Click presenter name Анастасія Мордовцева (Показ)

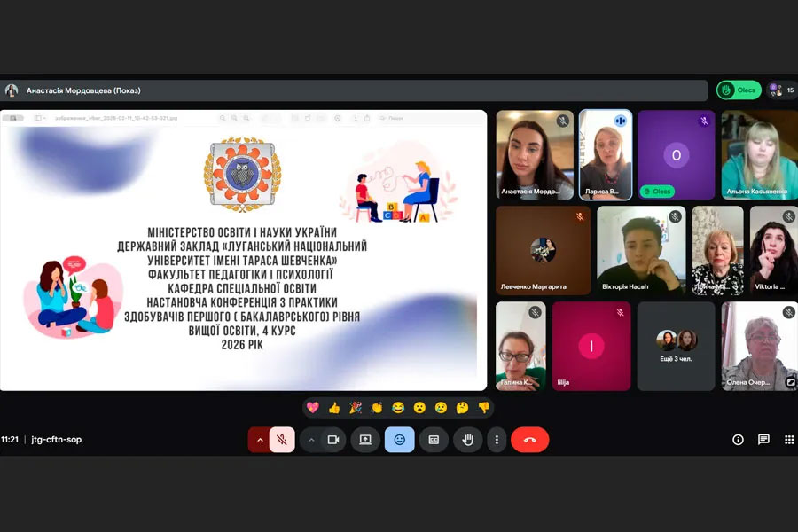pyautogui.click(x=83, y=90)
